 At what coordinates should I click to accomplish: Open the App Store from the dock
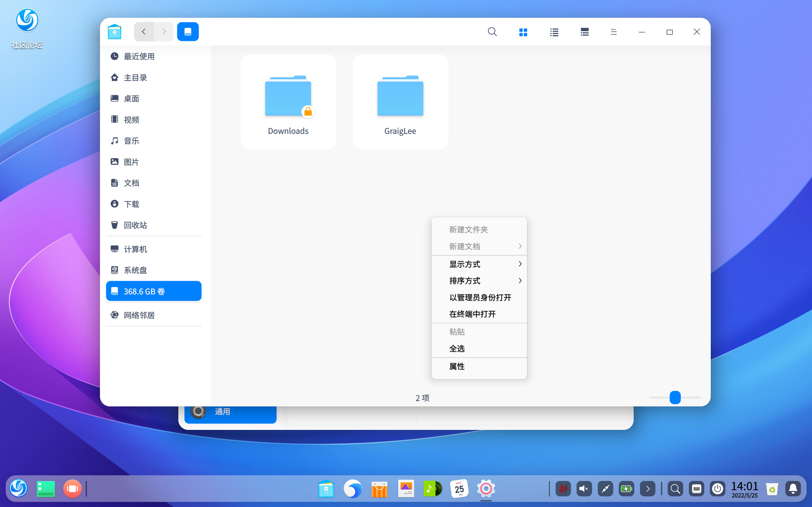click(379, 489)
